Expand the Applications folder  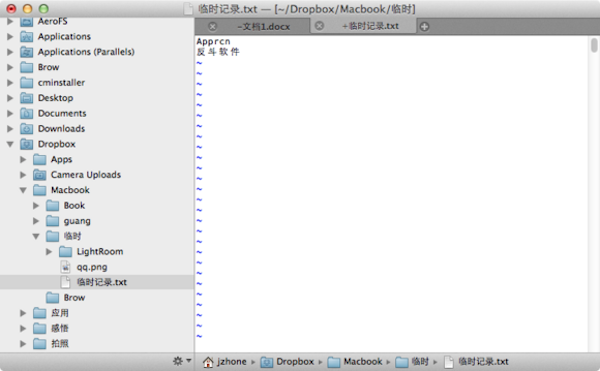point(10,36)
